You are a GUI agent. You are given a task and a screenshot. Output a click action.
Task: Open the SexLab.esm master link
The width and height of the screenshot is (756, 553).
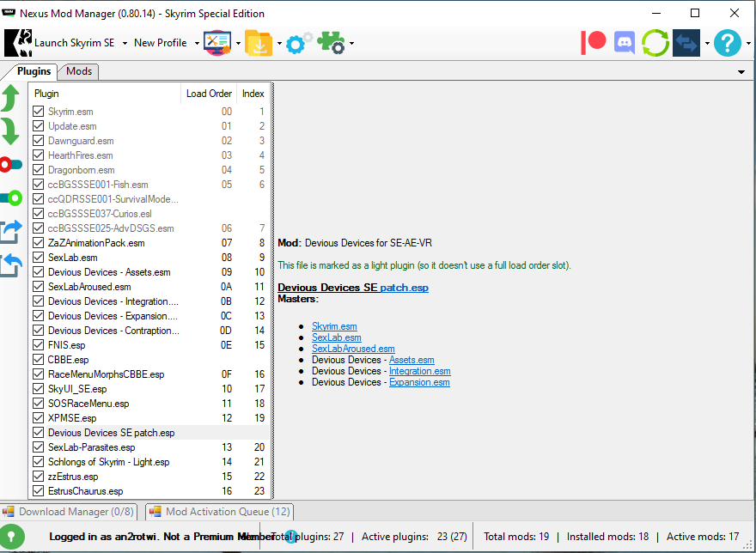(x=336, y=337)
